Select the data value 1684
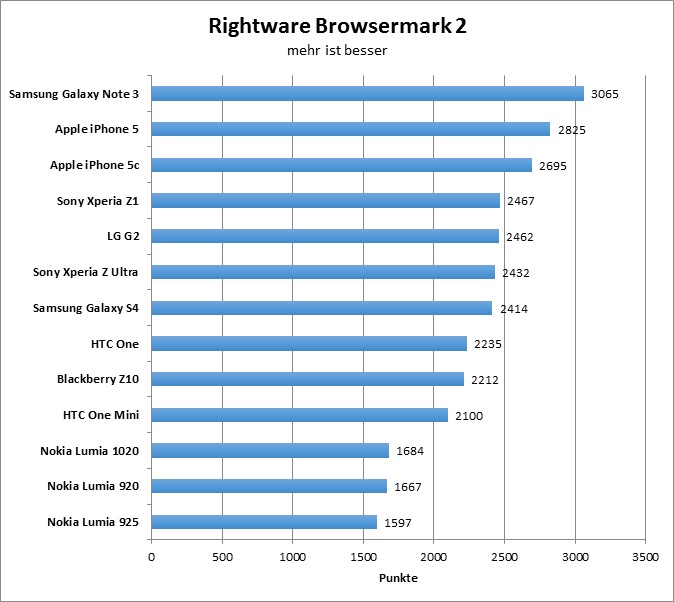Screen dimensions: 674x602 [410, 451]
